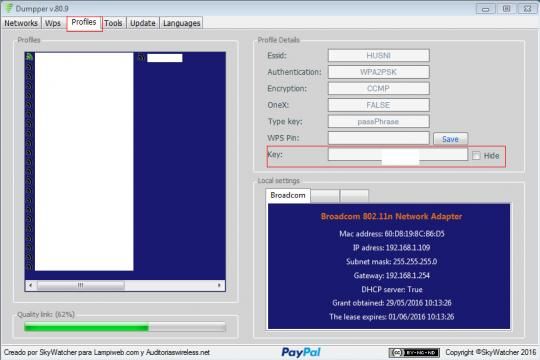Viewport: 540px width, 360px height.
Task: Click the Encryption field CCMP
Action: (378, 89)
